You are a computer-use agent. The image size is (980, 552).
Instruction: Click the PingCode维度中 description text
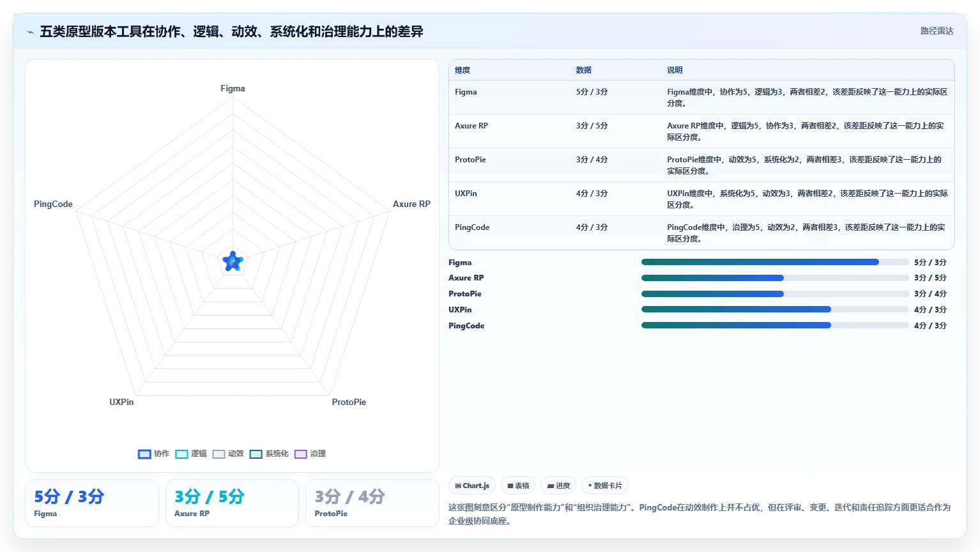pyautogui.click(x=806, y=233)
